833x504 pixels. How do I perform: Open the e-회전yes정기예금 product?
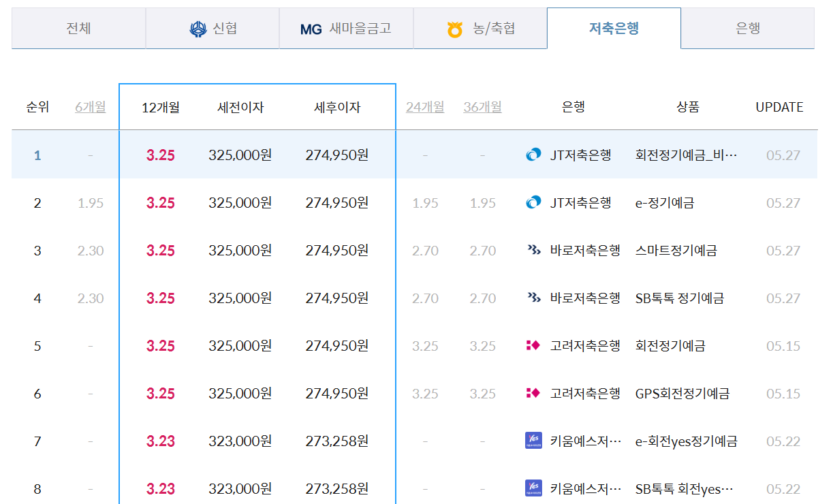point(686,441)
